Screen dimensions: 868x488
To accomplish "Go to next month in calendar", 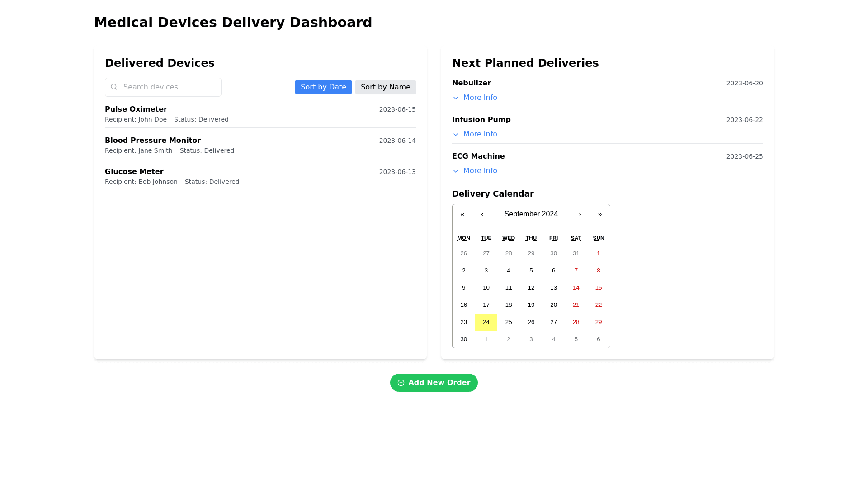I will (580, 214).
